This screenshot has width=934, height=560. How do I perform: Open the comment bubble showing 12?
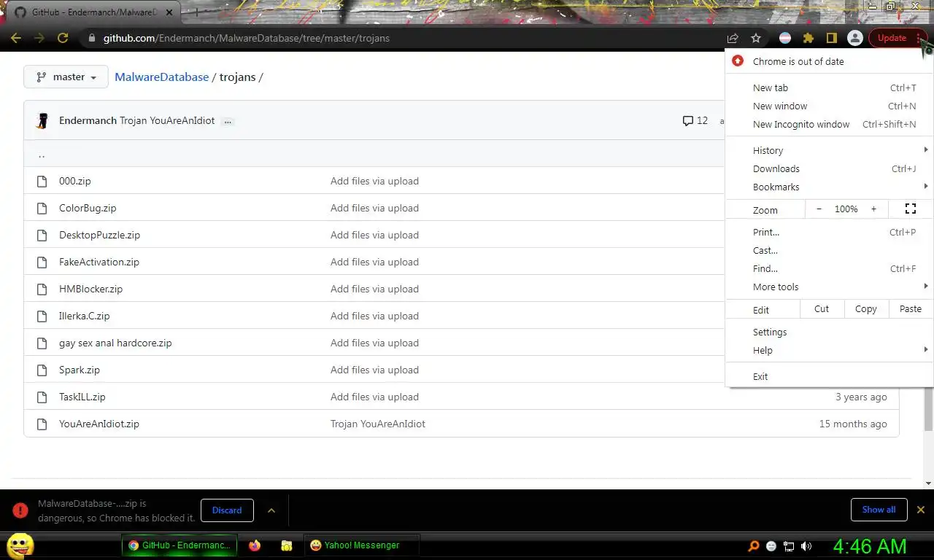[695, 120]
